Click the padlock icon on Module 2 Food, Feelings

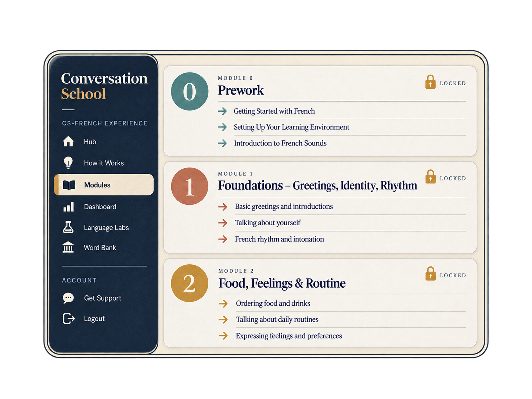pos(430,274)
